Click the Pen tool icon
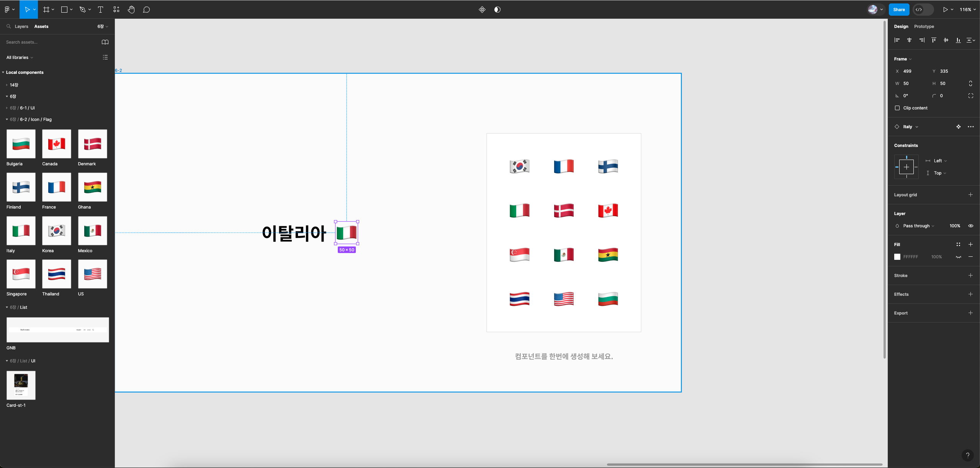 pyautogui.click(x=82, y=10)
